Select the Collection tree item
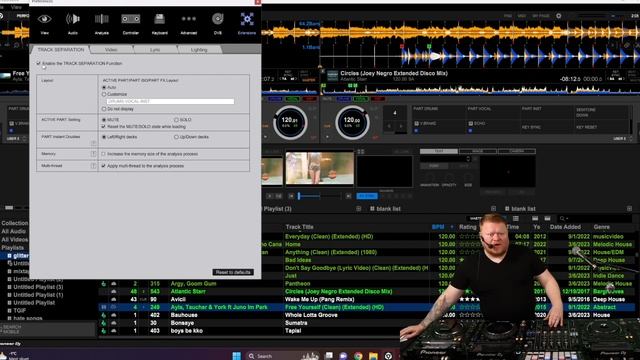The height and width of the screenshot is (360, 640). click(x=15, y=223)
